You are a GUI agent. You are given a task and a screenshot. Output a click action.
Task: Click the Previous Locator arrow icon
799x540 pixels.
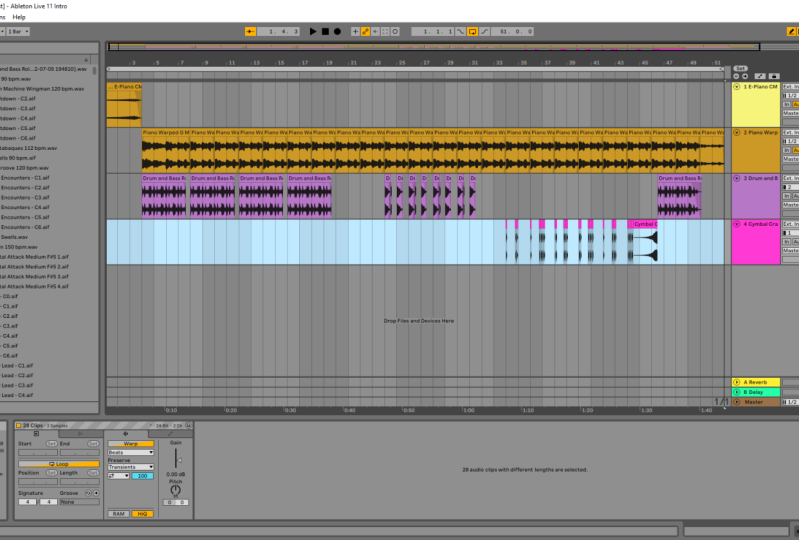click(736, 76)
